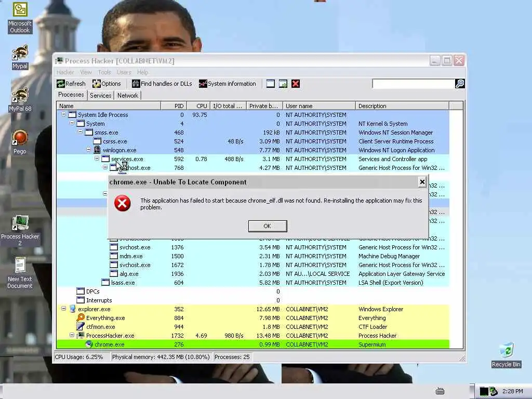Sort by the Description column header
The image size is (532, 399).
pyautogui.click(x=403, y=106)
